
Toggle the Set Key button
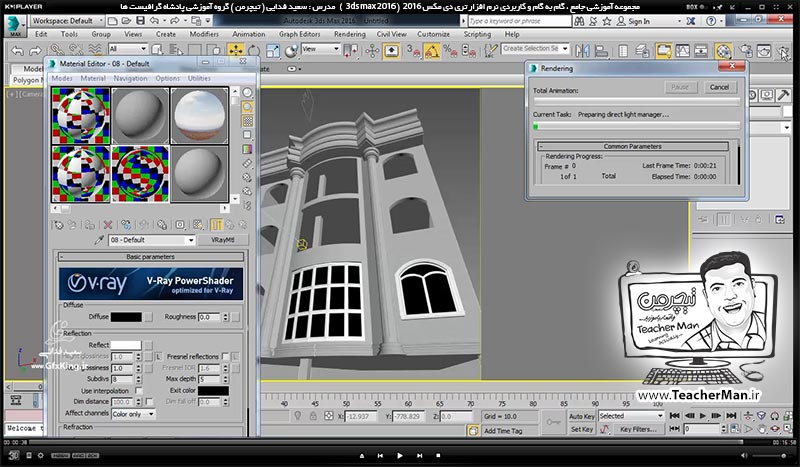point(582,429)
